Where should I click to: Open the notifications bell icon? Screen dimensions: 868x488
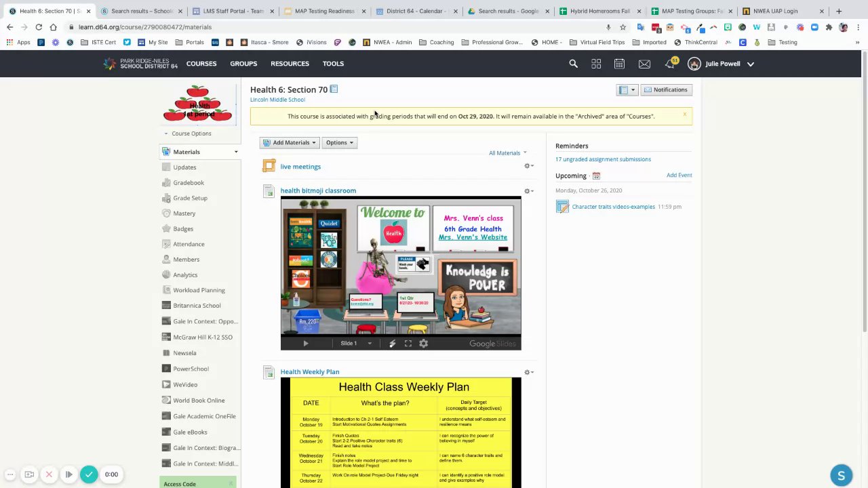coord(670,63)
